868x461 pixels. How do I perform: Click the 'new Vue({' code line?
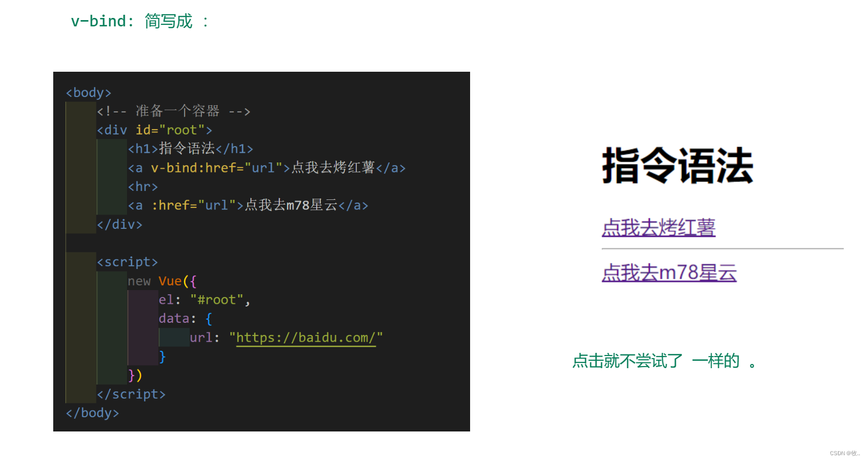click(162, 281)
